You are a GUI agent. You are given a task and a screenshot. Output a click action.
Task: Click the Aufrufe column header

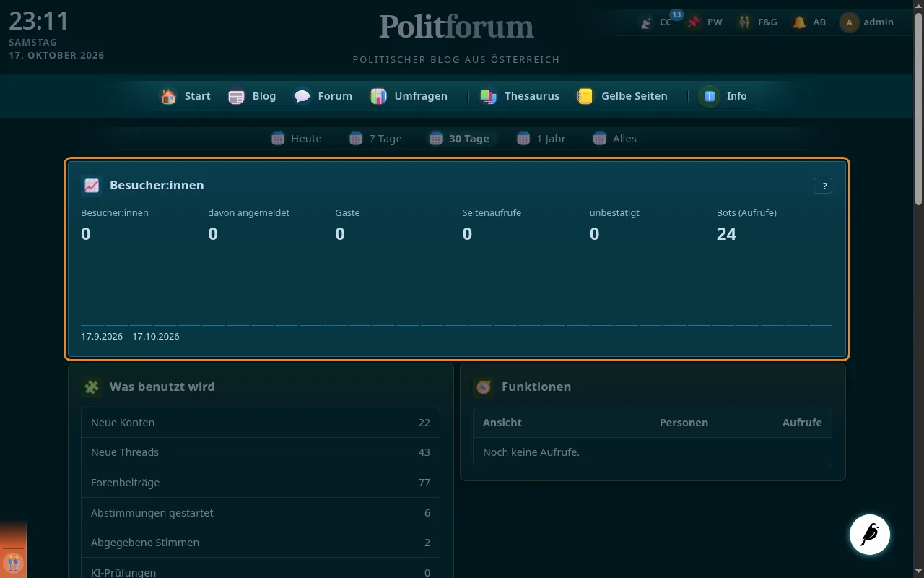(x=802, y=423)
